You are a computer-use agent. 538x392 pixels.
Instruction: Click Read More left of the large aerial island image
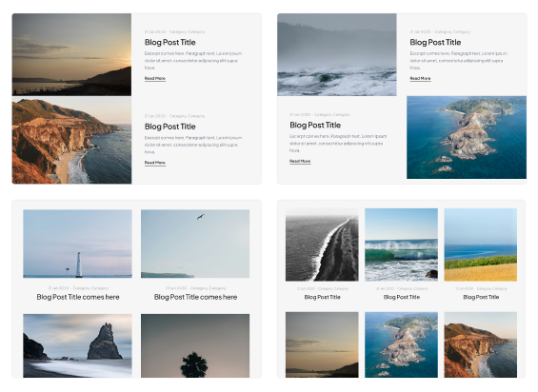(300, 161)
